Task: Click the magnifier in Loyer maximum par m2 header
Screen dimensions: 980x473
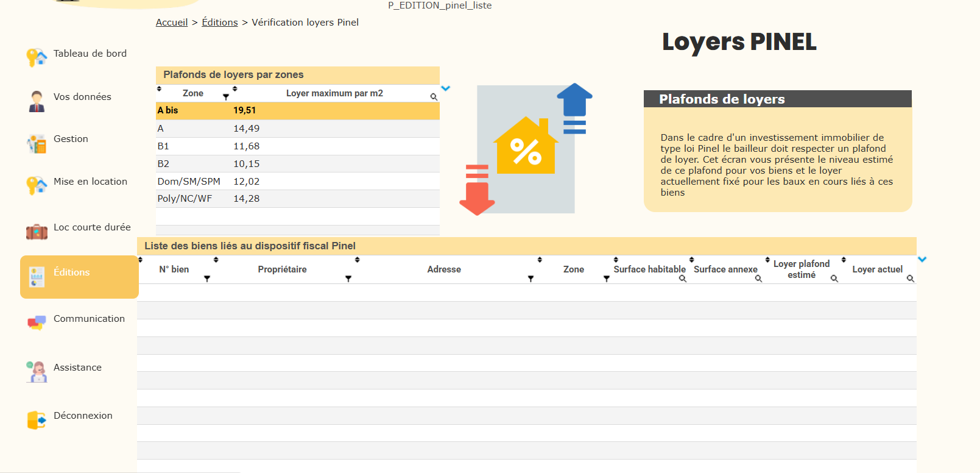Action: [434, 97]
